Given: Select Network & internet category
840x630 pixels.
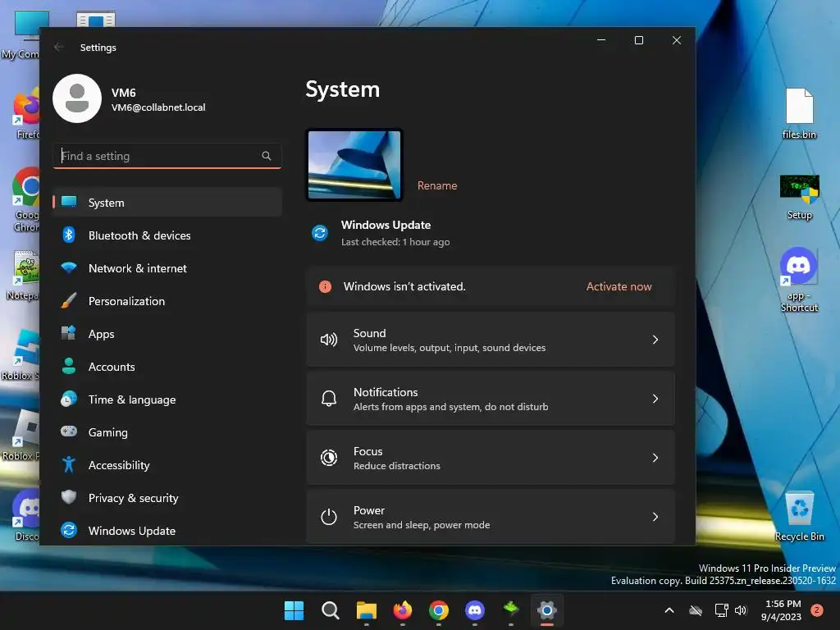Looking at the screenshot, I should pyautogui.click(x=167, y=268).
